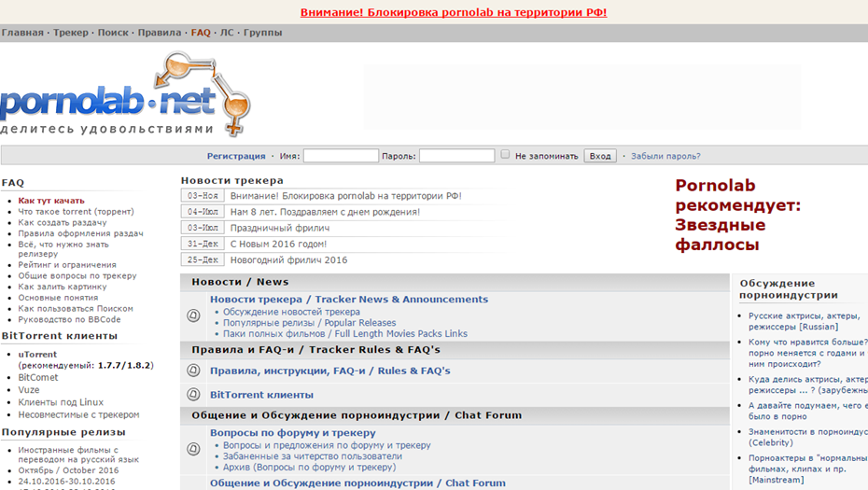
Task: Click the Вход login button
Action: pos(600,156)
